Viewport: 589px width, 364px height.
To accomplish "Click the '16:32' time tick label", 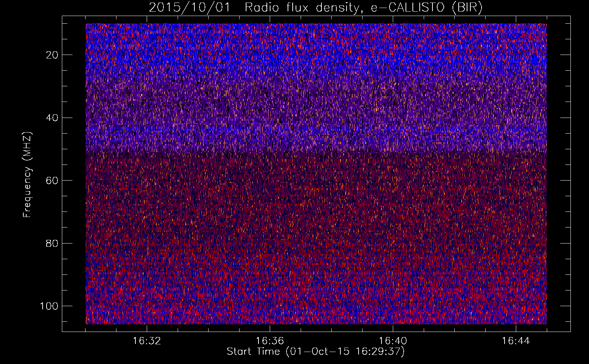I will (147, 341).
